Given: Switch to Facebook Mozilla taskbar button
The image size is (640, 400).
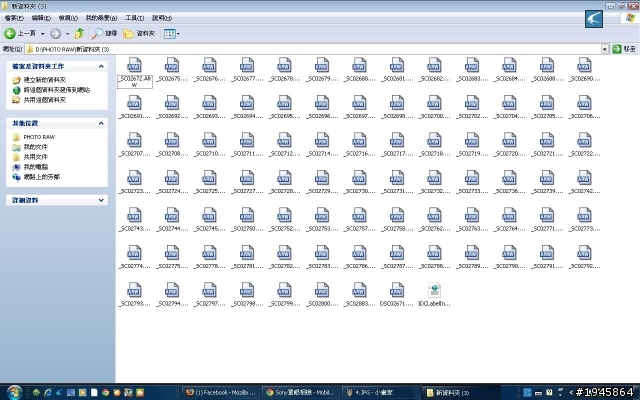Looking at the screenshot, I should pyautogui.click(x=221, y=393).
